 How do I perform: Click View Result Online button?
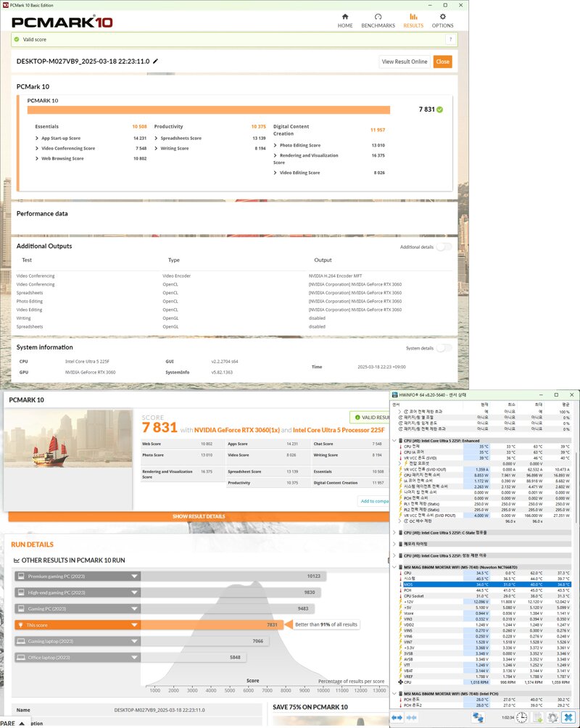[405, 62]
